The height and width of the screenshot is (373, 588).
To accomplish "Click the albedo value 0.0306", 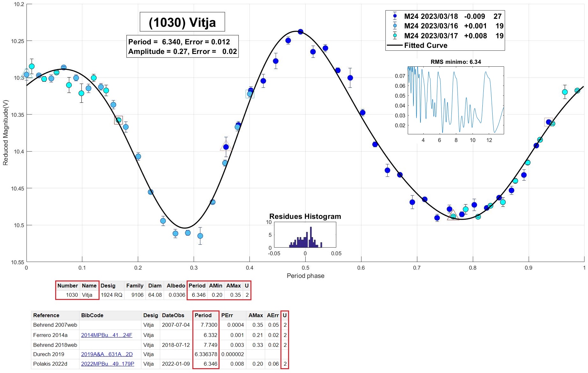I will (177, 295).
